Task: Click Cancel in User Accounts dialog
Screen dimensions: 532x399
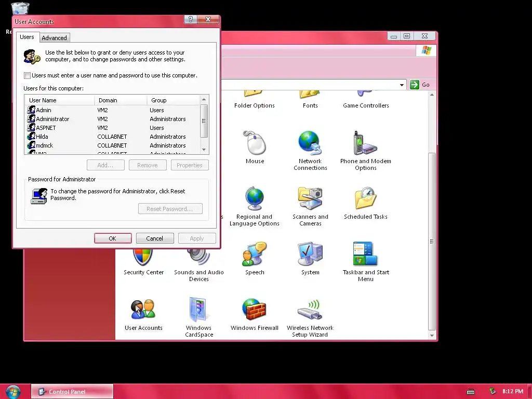Action: click(x=155, y=238)
